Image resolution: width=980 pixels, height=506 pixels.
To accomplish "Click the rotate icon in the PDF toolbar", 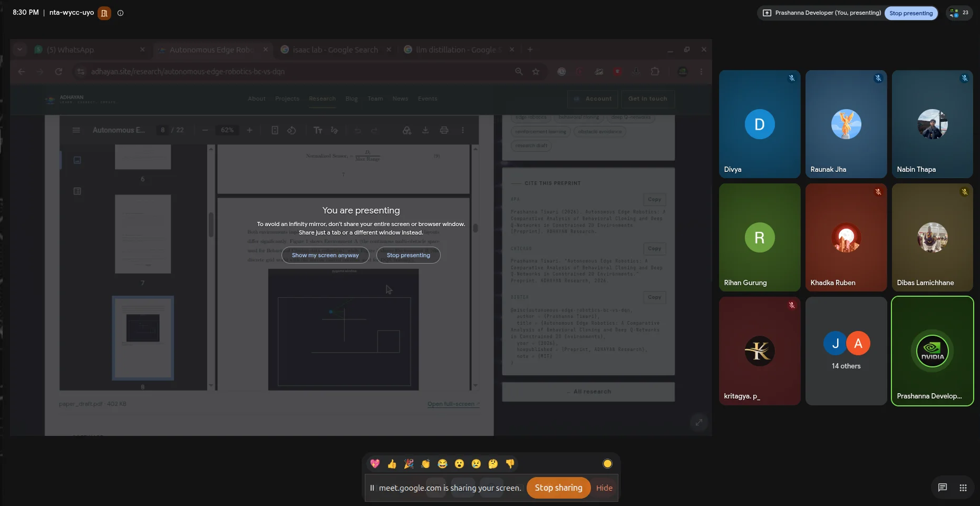I will (292, 130).
